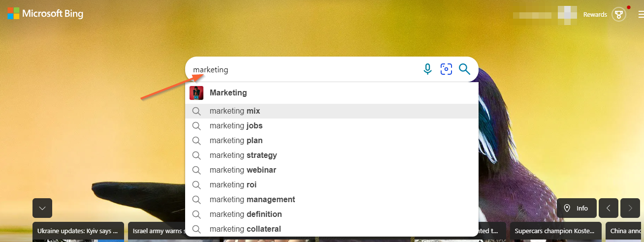644x242 pixels.
Task: Open the Ukraine updates news card
Action: tap(78, 231)
